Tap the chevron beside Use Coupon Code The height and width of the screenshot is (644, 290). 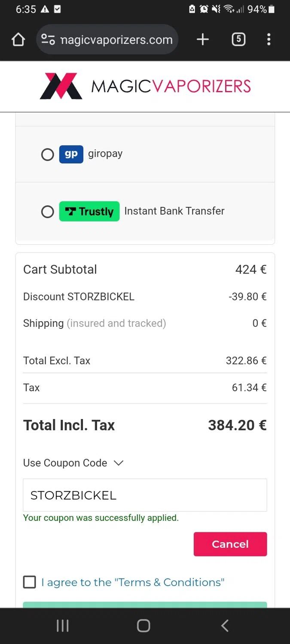point(119,463)
